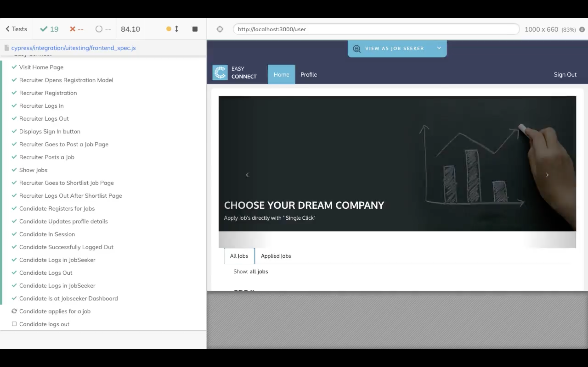
Task: Expand the View As Job Seeker dropdown
Action: click(x=439, y=48)
